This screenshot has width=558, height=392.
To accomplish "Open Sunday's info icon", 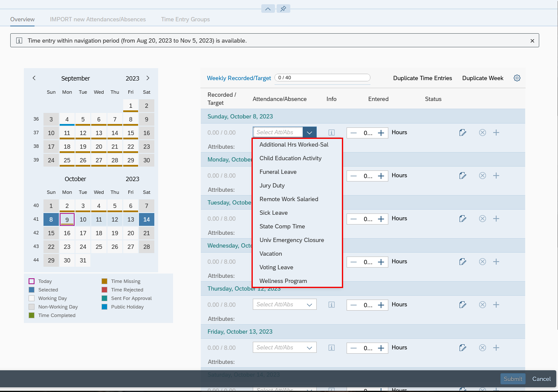I will coord(331,133).
